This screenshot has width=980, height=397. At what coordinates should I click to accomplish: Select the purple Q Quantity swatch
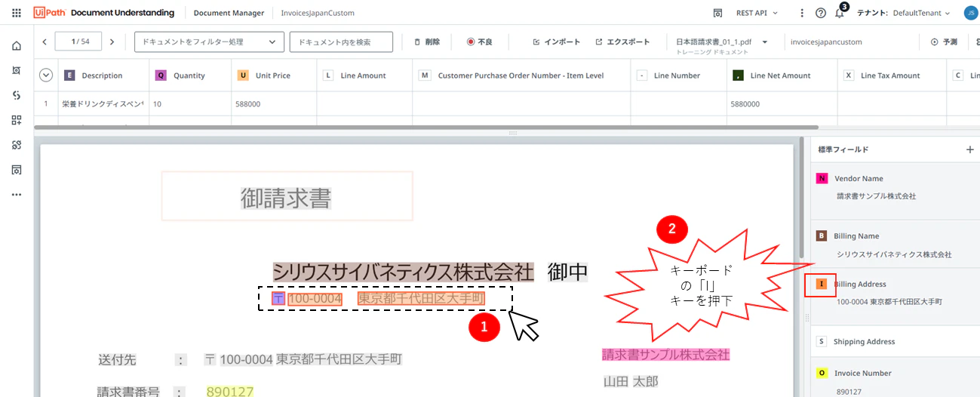point(161,75)
